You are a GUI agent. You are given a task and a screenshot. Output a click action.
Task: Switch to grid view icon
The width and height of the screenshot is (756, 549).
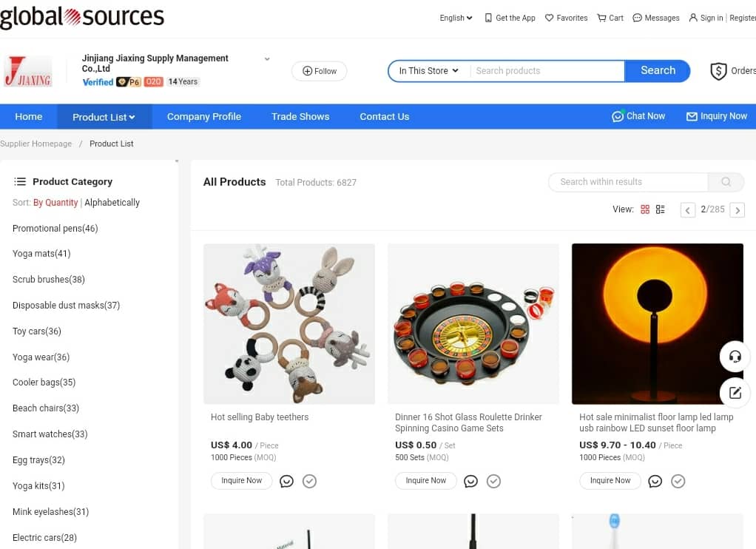point(644,209)
